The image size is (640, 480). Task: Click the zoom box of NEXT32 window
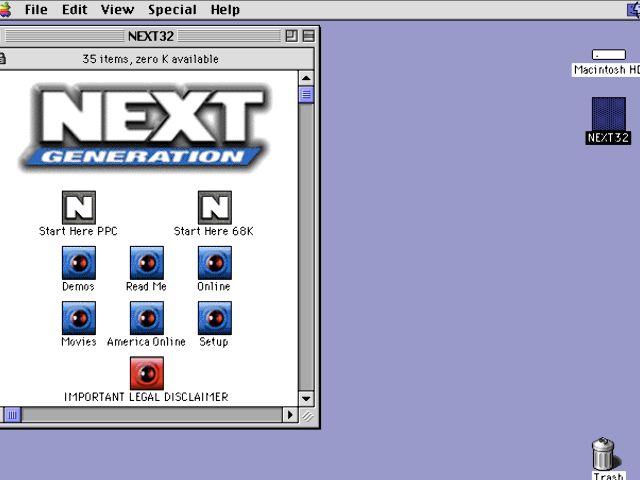pos(291,36)
